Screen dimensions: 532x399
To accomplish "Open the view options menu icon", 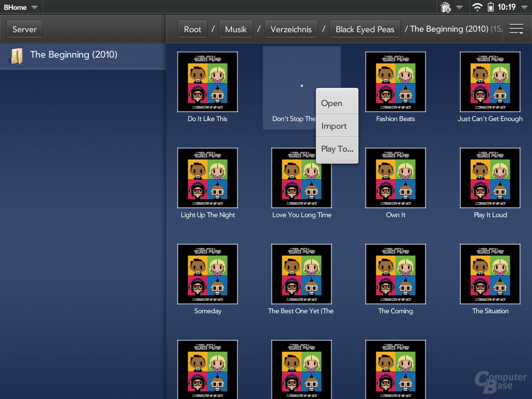I will (x=516, y=29).
